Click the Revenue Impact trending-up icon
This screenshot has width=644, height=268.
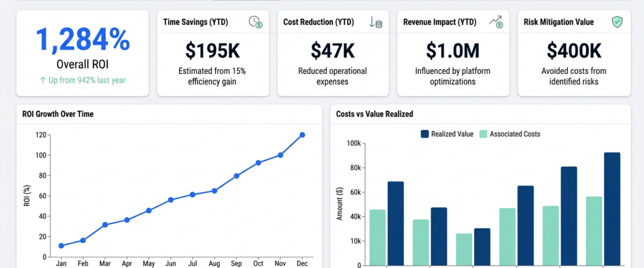(x=495, y=22)
